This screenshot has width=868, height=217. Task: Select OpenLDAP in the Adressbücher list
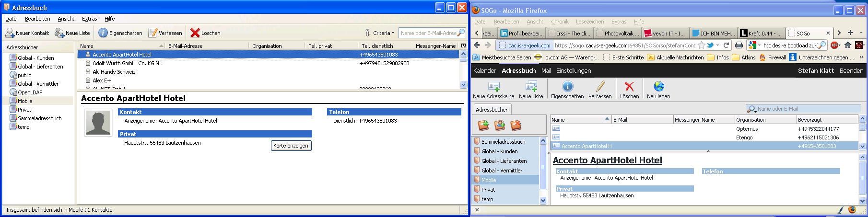click(x=30, y=92)
